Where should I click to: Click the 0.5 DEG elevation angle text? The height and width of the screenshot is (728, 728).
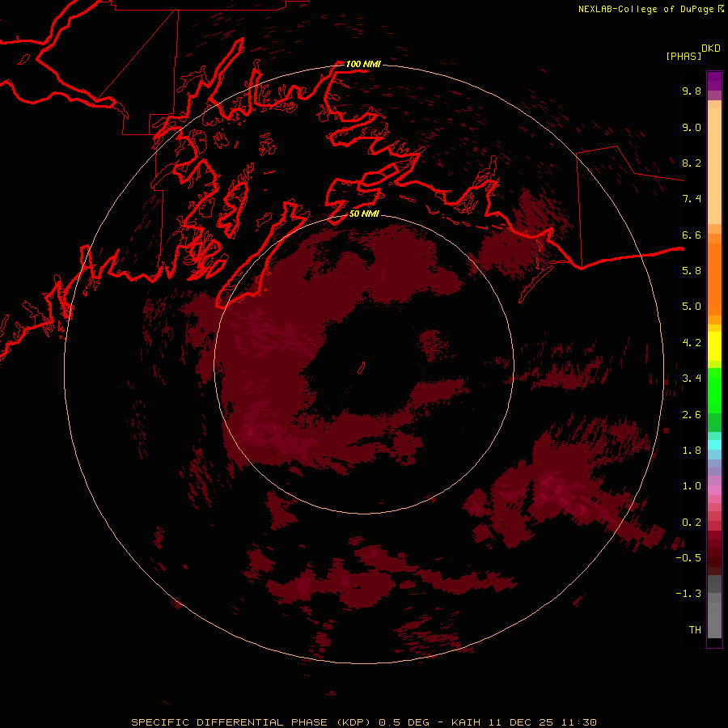404,722
